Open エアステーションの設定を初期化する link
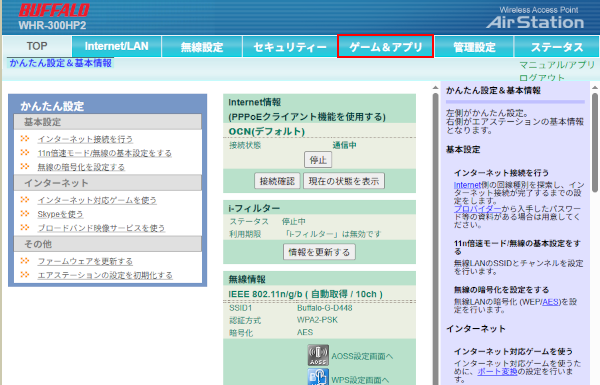 coord(105,275)
